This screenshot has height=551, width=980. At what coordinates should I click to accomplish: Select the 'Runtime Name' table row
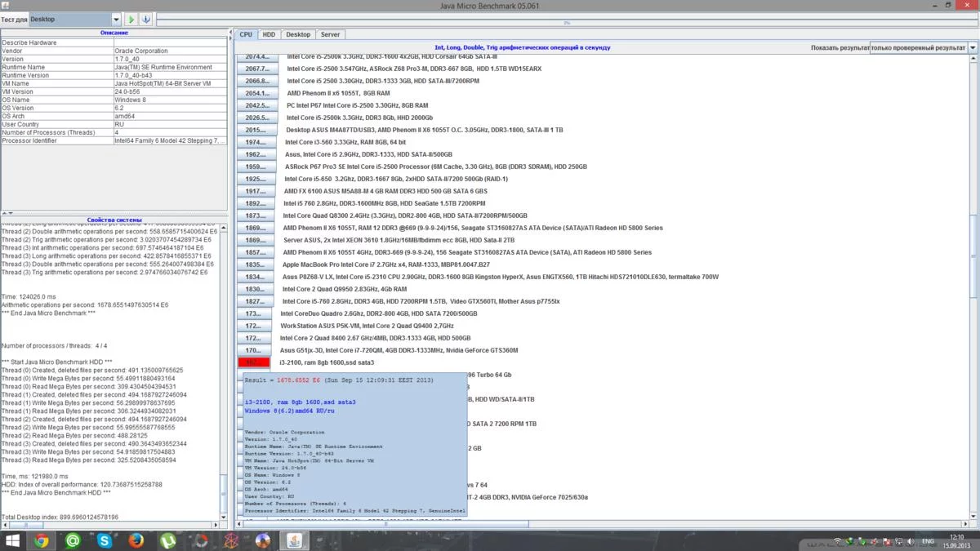pyautogui.click(x=114, y=67)
